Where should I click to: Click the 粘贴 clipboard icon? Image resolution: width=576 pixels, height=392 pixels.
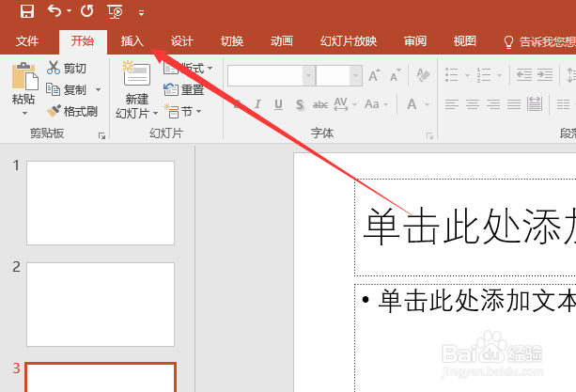coord(24,76)
